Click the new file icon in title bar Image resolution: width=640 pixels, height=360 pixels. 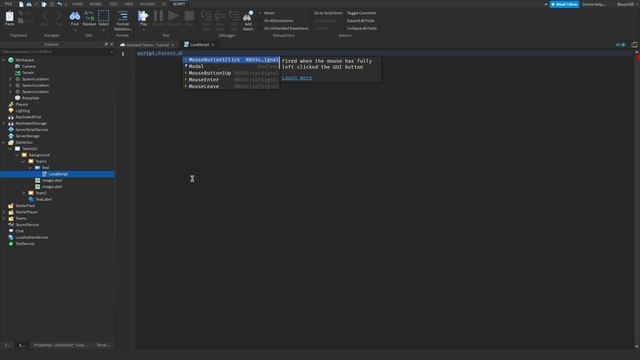[21, 4]
